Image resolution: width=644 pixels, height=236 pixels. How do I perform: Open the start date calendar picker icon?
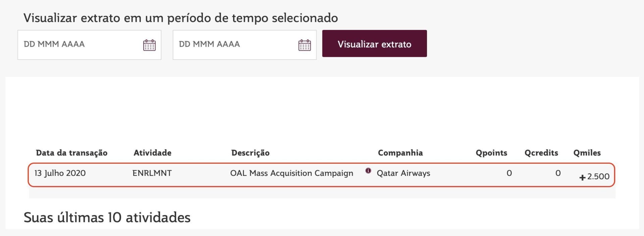pos(149,45)
